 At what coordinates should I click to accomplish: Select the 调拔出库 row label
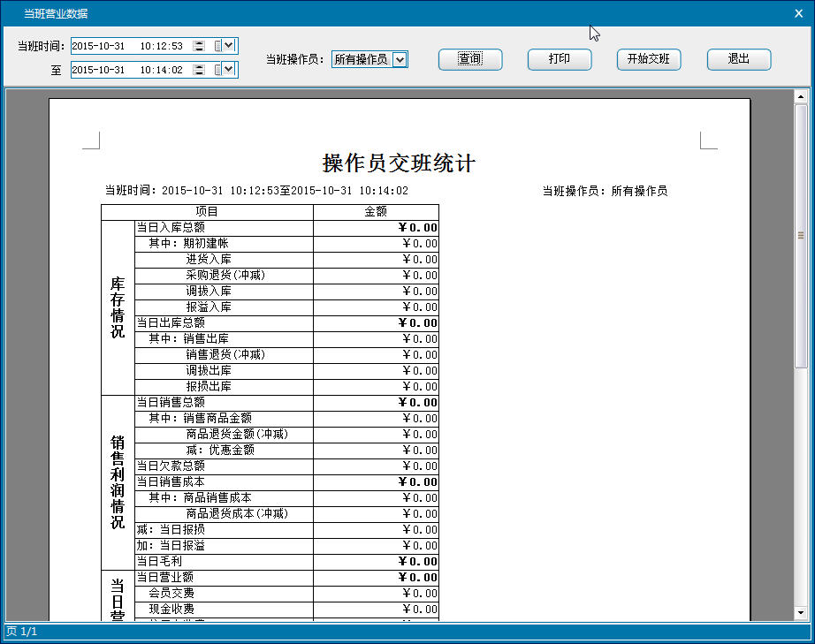point(209,371)
